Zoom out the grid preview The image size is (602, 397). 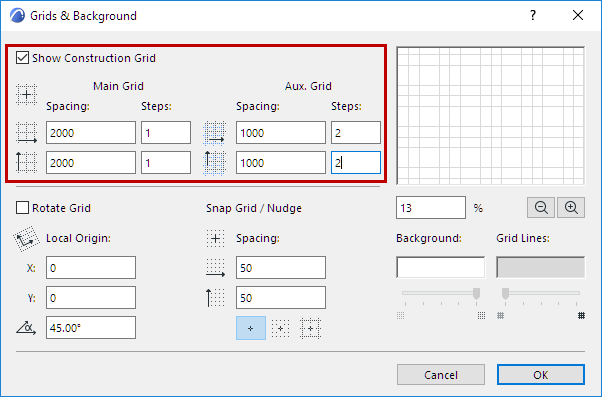tap(541, 208)
